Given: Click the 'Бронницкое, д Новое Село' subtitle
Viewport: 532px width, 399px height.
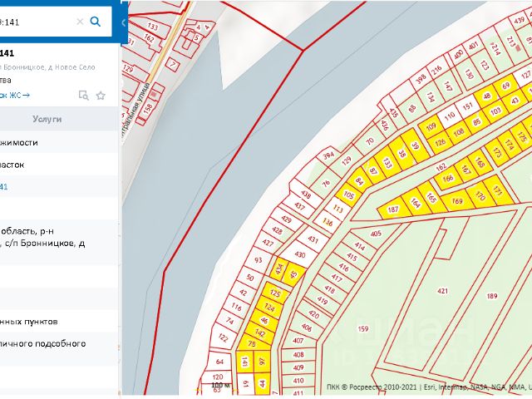Looking at the screenshot, I should tap(47, 67).
